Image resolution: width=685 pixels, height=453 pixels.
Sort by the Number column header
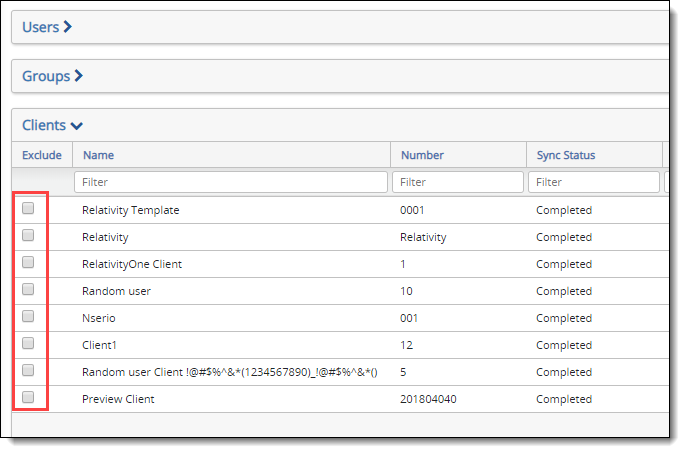click(x=422, y=155)
